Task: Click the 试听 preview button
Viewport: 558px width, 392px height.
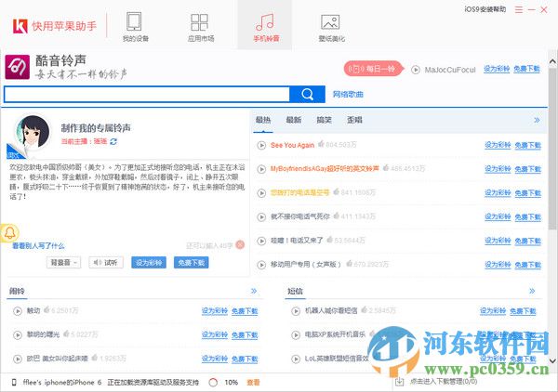Action: coord(106,263)
